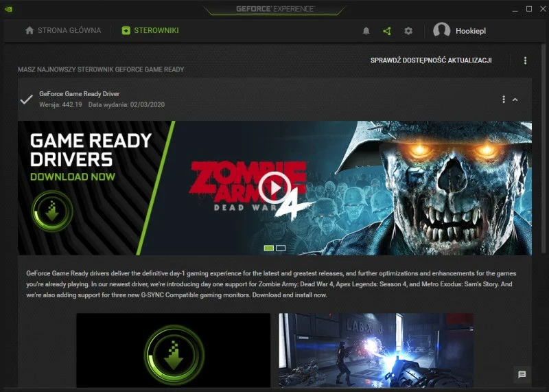Click the user avatar picture
549x392 pixels.
[441, 30]
